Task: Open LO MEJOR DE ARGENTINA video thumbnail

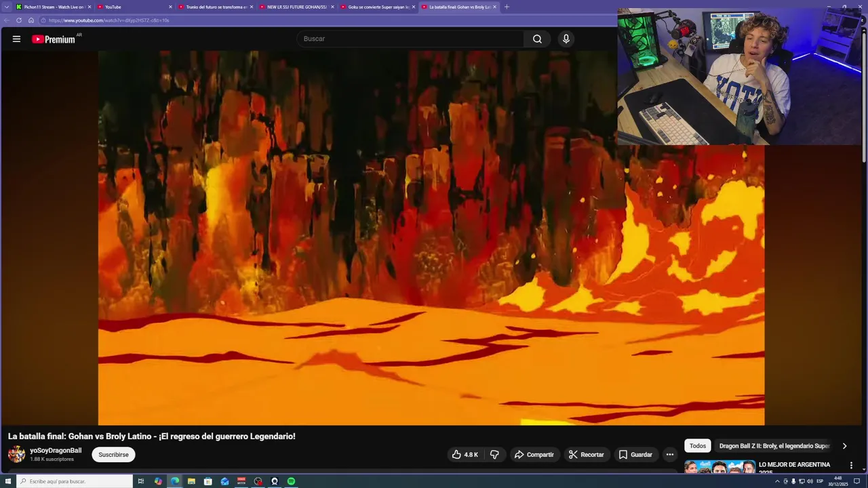Action: click(719, 468)
